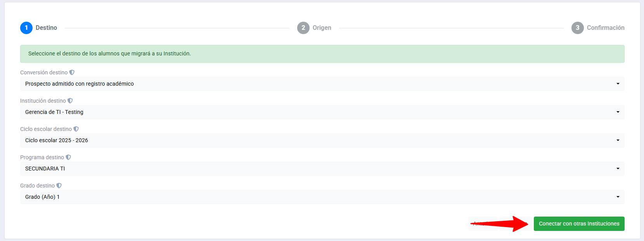Click the shield icon next to Institución destino
The height and width of the screenshot is (241, 644).
tap(70, 101)
